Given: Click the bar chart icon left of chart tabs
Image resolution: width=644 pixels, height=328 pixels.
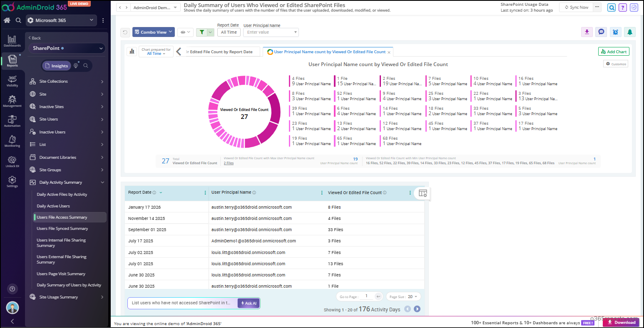Looking at the screenshot, I should tap(132, 51).
